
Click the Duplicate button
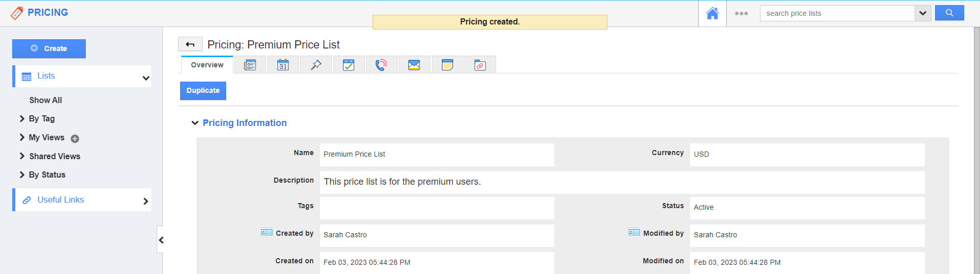[203, 91]
